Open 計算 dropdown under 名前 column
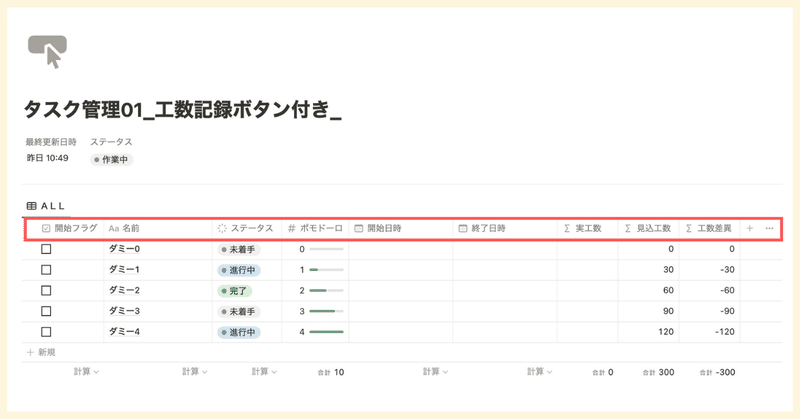The height and width of the screenshot is (419, 800). tap(195, 372)
